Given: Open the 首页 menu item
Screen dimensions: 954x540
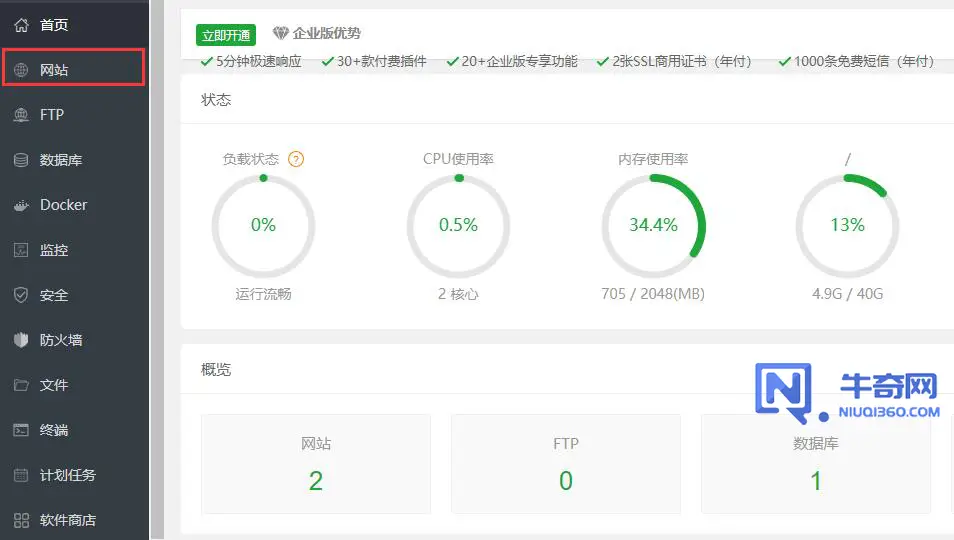Looking at the screenshot, I should (x=74, y=25).
